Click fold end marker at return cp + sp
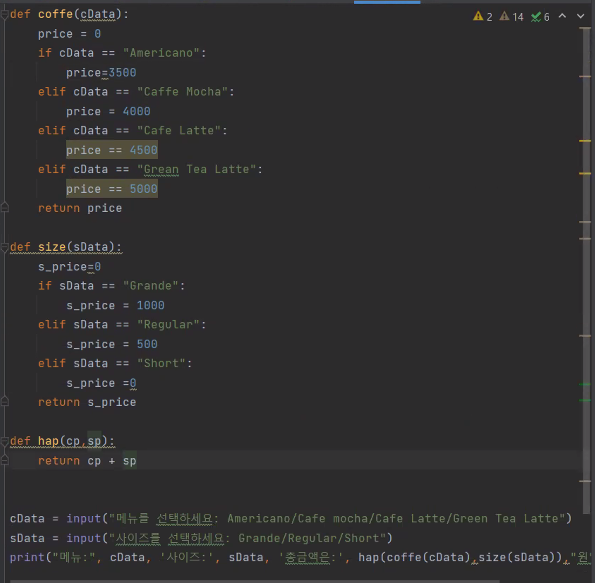 pyautogui.click(x=5, y=460)
